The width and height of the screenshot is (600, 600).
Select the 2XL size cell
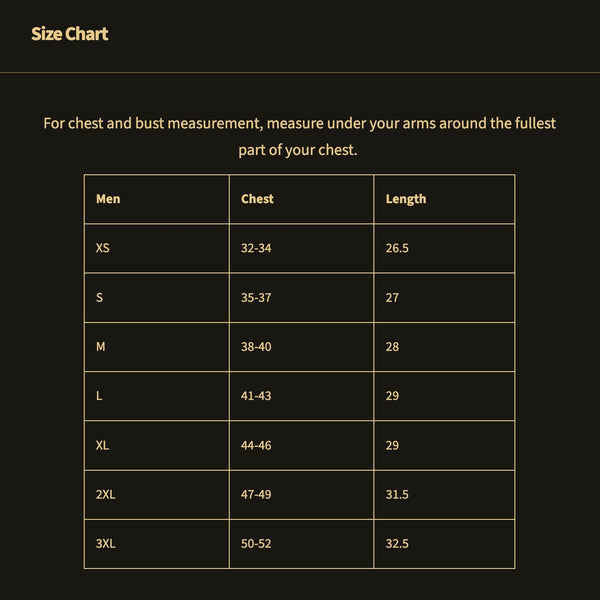tap(106, 495)
